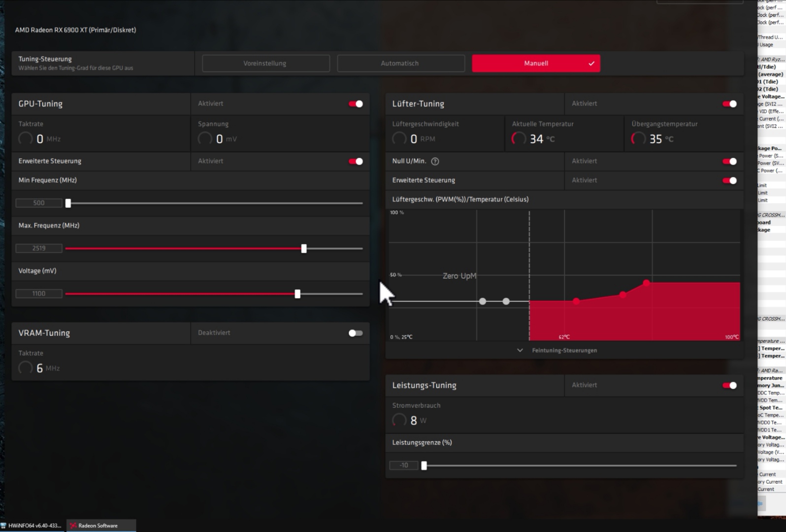Screen dimensions: 786x532
Task: Click the Aktuelle Temperatur gauge icon
Action: 519,139
